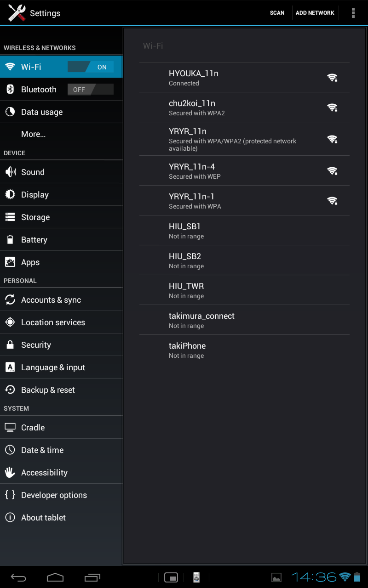Turn off the Wi-Fi switch
This screenshot has width=368, height=588.
90,67
